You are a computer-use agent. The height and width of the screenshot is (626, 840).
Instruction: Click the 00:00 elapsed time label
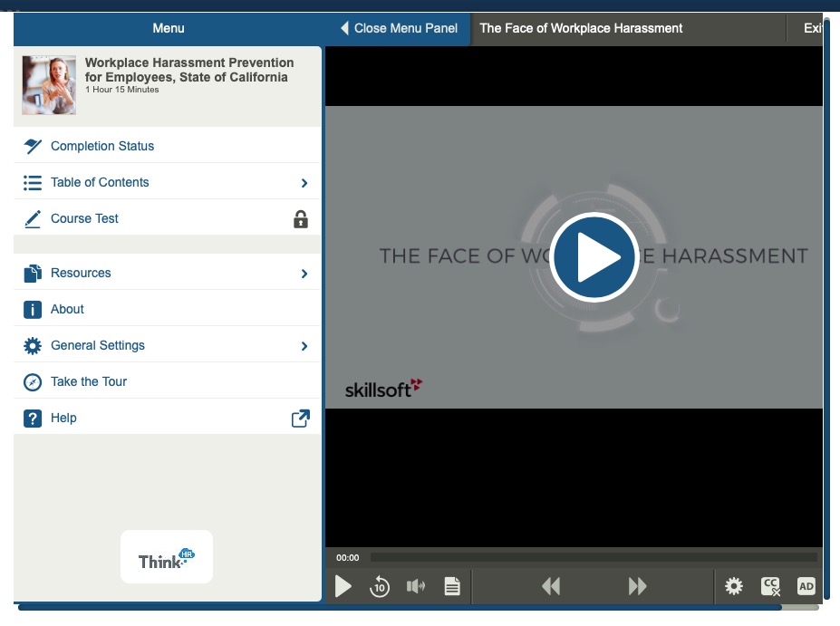coord(347,558)
